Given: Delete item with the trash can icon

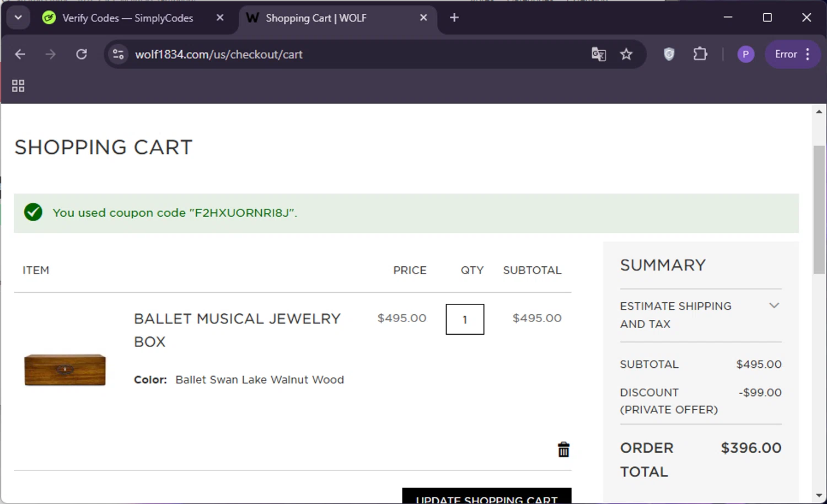Looking at the screenshot, I should (x=563, y=449).
